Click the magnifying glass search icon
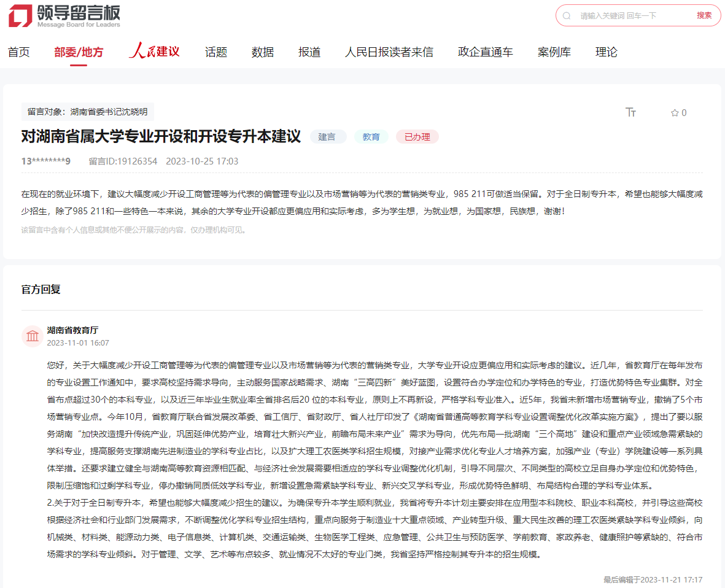 tap(567, 15)
